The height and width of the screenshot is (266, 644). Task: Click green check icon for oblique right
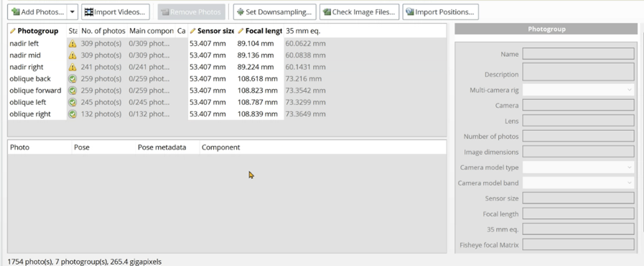pyautogui.click(x=73, y=114)
